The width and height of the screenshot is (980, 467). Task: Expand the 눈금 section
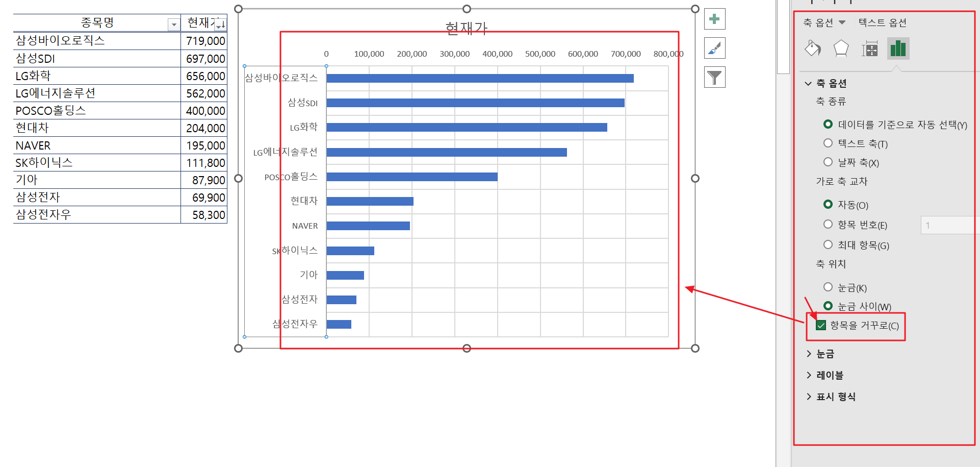809,354
